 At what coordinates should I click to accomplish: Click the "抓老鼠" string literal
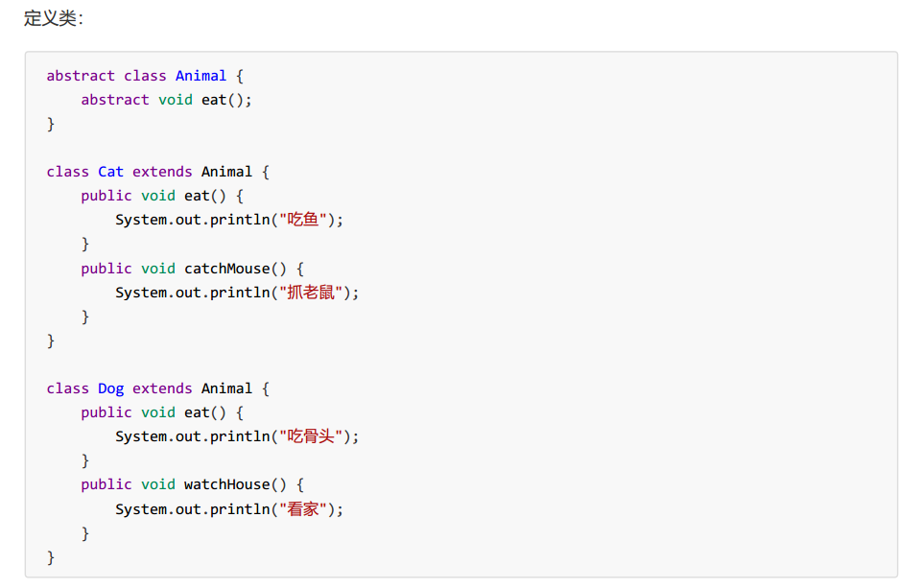pyautogui.click(x=311, y=293)
